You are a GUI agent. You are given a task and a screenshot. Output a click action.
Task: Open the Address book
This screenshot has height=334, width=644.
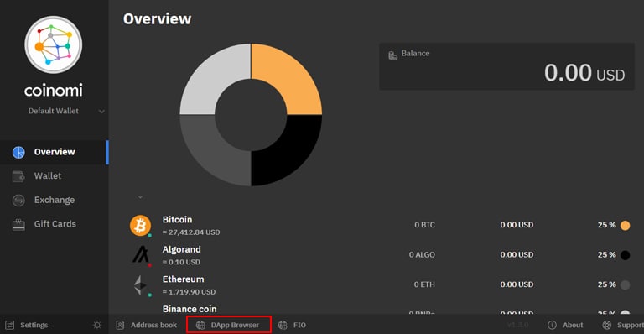tap(153, 325)
